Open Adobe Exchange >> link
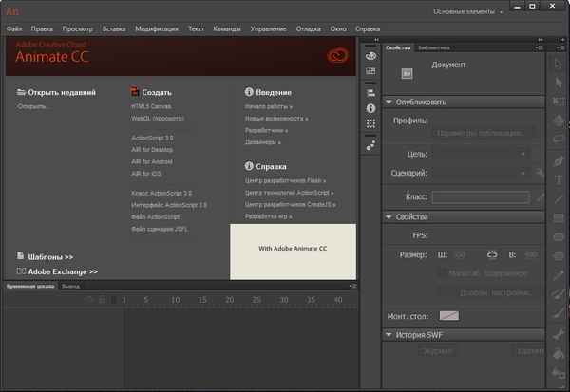The width and height of the screenshot is (570, 392). click(63, 271)
